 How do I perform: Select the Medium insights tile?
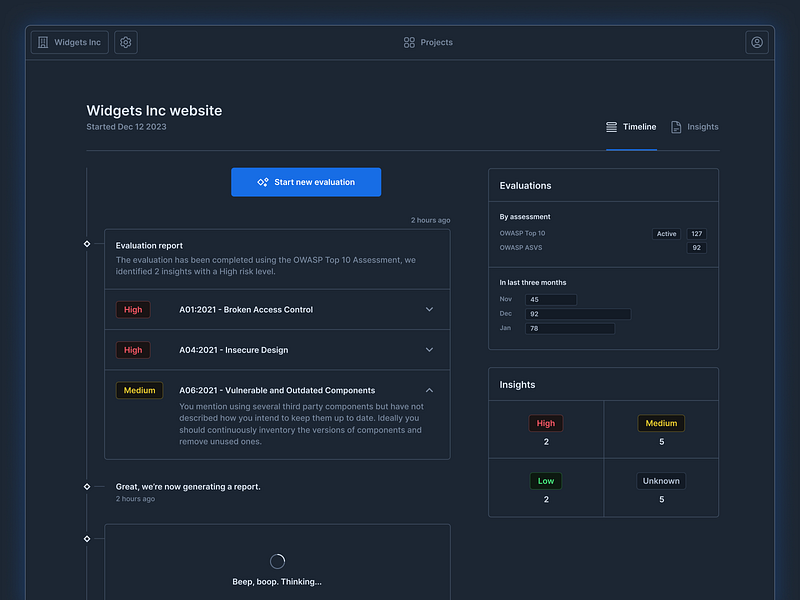661,430
